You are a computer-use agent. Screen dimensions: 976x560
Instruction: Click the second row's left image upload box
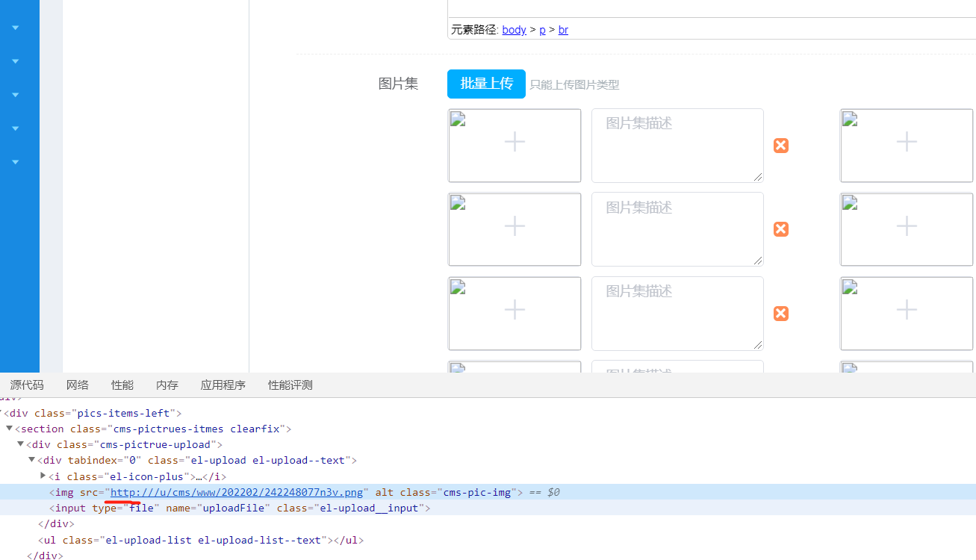[515, 229]
